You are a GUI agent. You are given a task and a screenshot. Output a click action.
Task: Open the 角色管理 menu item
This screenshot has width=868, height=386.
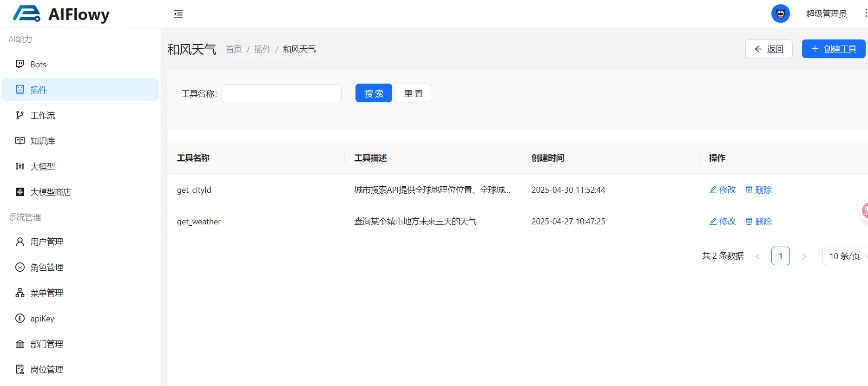pyautogui.click(x=80, y=267)
